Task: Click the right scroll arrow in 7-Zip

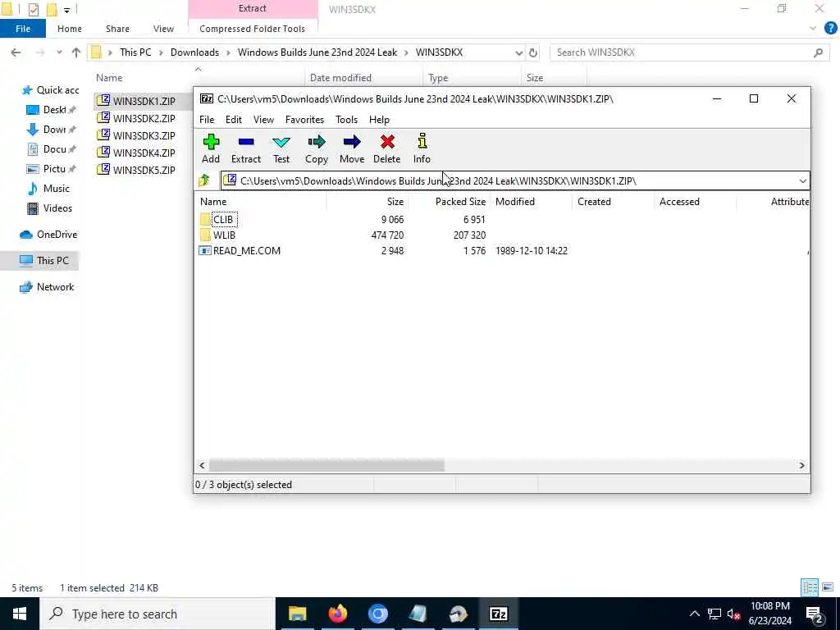Action: click(802, 466)
